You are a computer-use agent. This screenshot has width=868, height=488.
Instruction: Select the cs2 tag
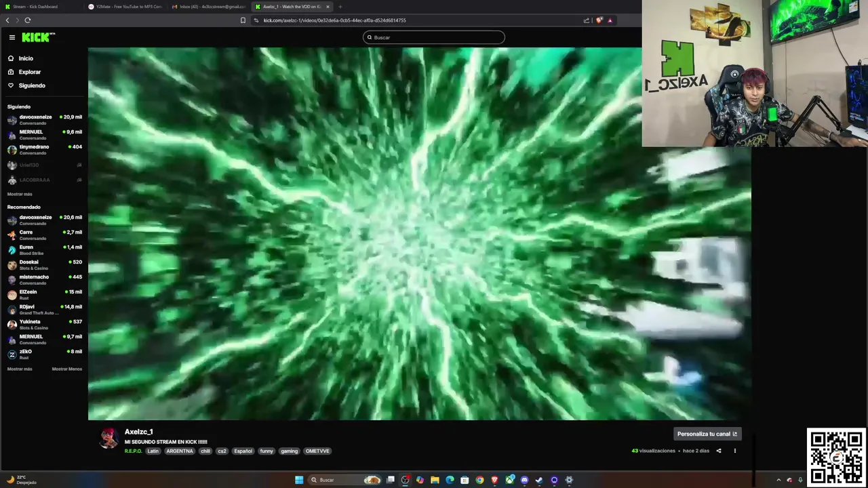point(222,451)
